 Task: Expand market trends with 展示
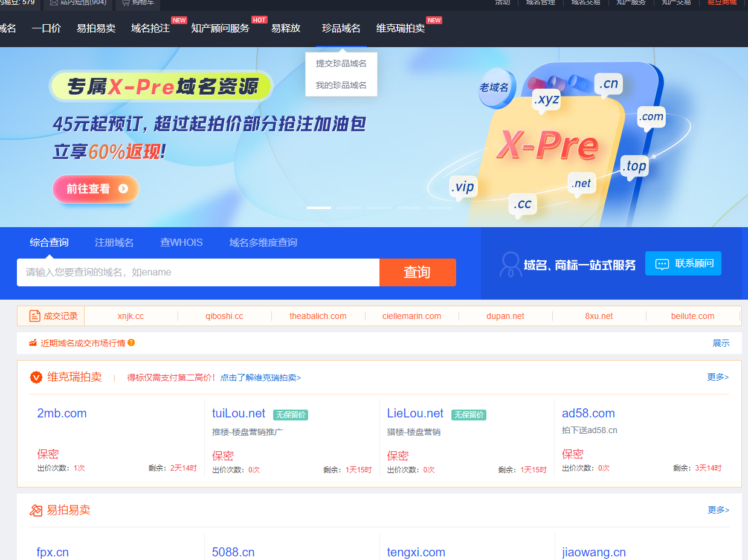pos(721,343)
